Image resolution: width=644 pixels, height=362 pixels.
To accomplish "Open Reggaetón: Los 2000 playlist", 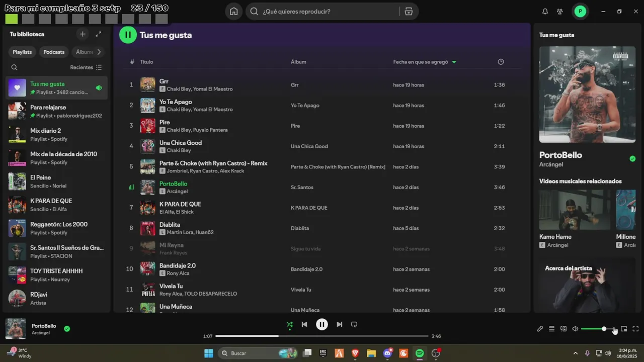I will tap(56, 228).
